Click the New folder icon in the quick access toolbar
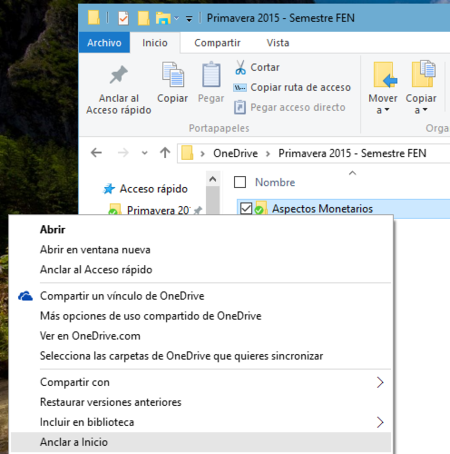Image resolution: width=450 pixels, height=454 pixels. coord(144,18)
